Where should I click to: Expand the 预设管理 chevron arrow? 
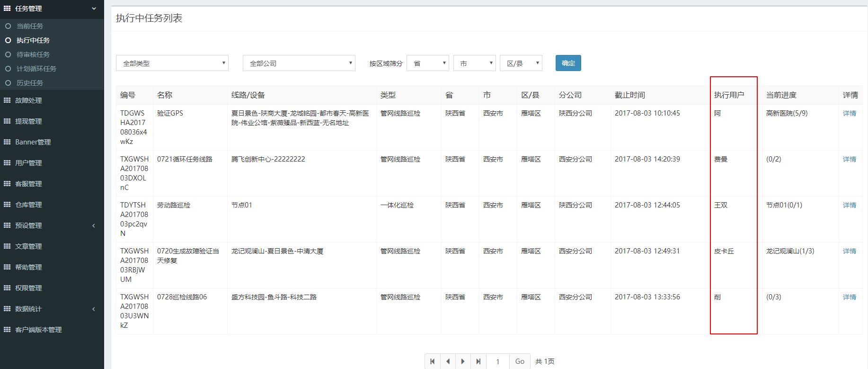pyautogui.click(x=94, y=225)
